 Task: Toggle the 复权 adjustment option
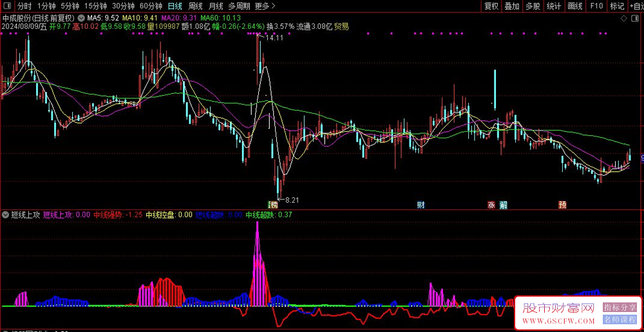[x=491, y=6]
